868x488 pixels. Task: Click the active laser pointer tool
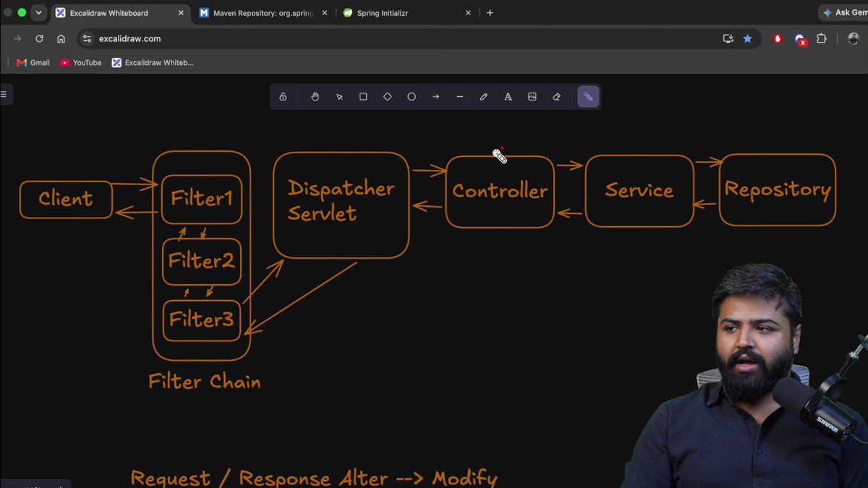(588, 97)
